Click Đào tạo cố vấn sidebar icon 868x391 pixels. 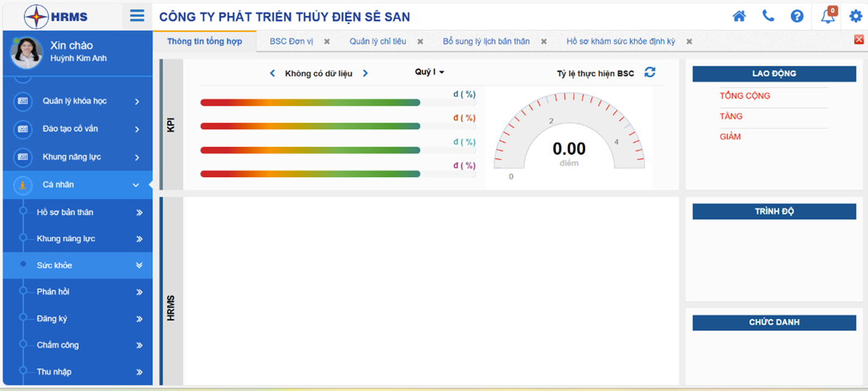pos(23,129)
